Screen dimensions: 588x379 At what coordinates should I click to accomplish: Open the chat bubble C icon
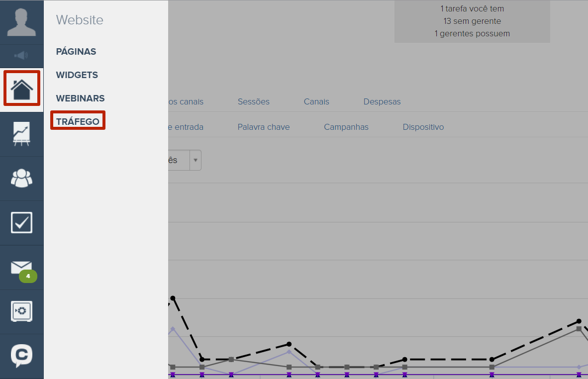[21, 356]
